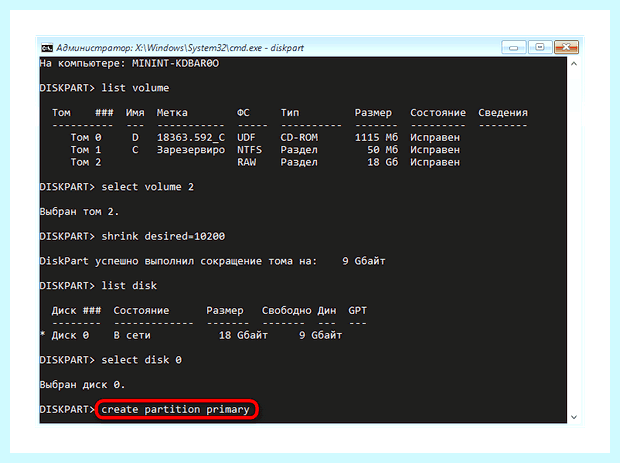Screen dimensions: 620x463
Task: Click the 'select volume 2' command line
Action: click(x=117, y=187)
